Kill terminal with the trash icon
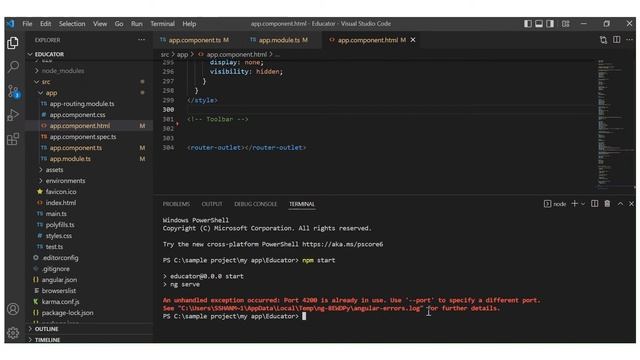The width and height of the screenshot is (640, 360). [607, 204]
